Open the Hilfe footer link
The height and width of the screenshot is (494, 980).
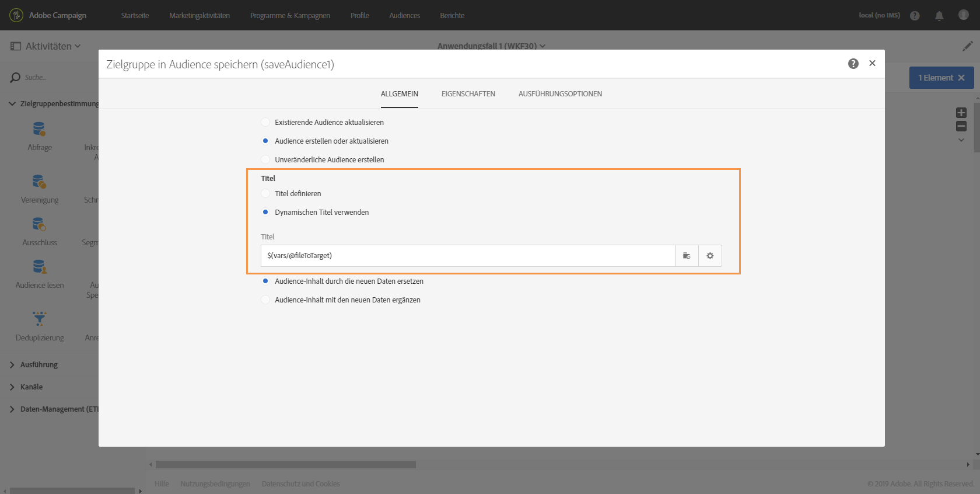coord(162,483)
